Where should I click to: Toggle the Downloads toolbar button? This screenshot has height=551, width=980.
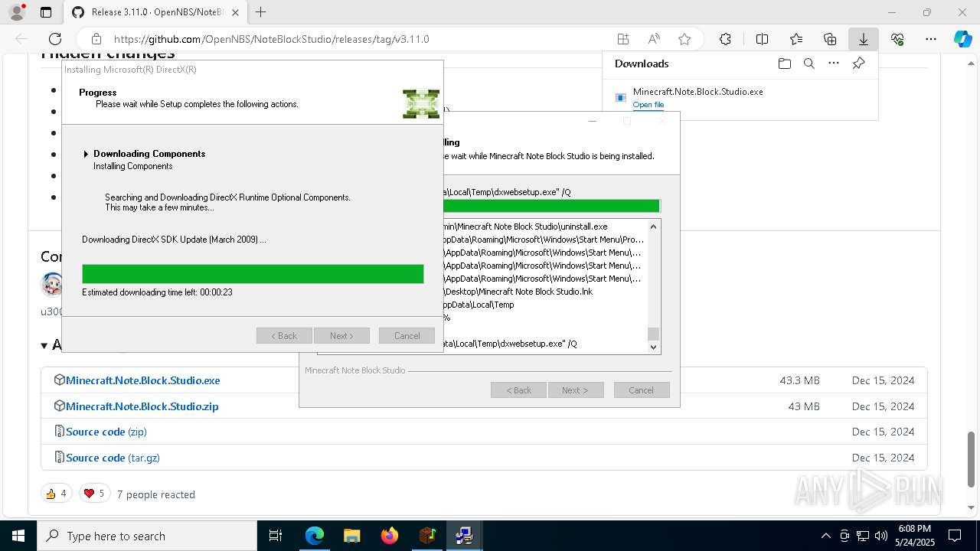click(x=864, y=39)
